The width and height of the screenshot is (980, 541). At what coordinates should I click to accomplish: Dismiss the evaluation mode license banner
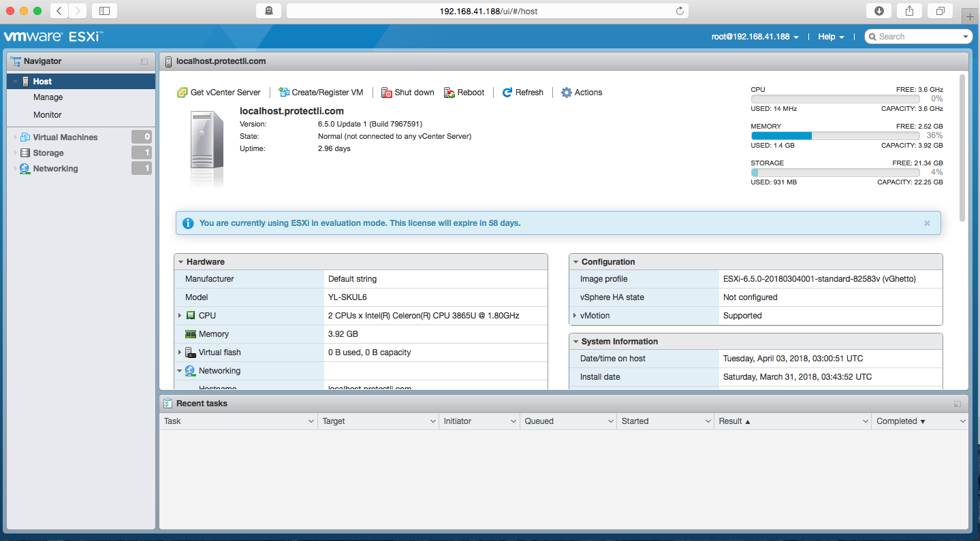click(x=927, y=223)
